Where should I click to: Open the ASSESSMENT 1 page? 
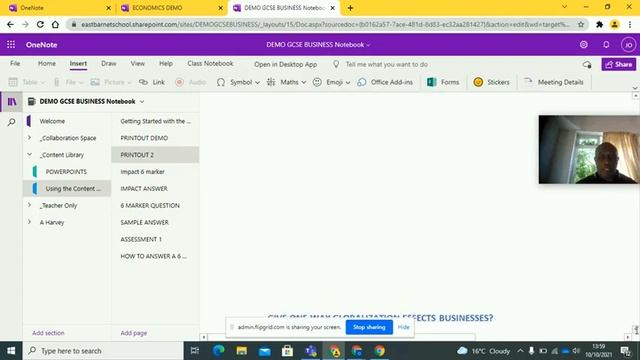point(141,239)
